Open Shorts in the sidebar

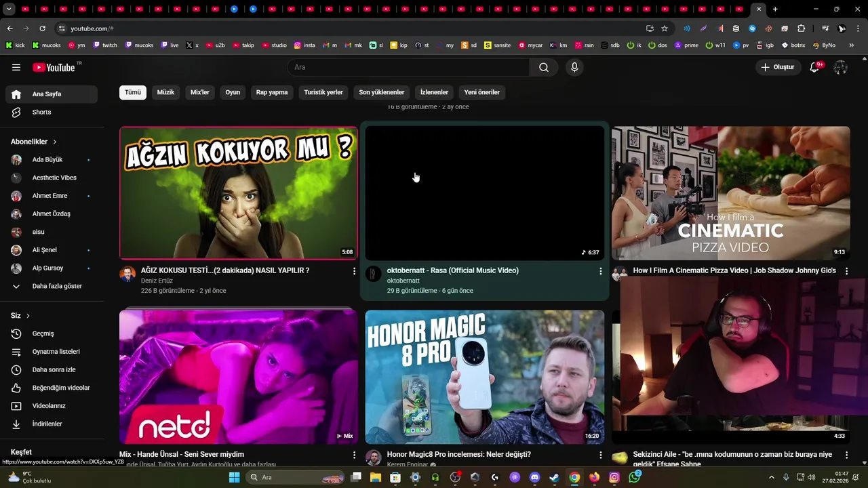click(x=52, y=112)
